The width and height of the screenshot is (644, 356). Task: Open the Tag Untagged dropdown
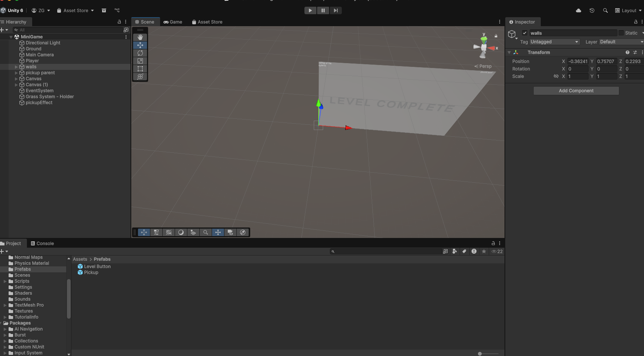point(554,42)
